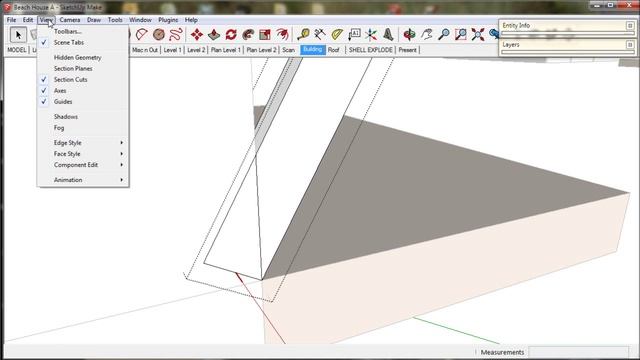This screenshot has height=360, width=640.
Task: Click the Zoom Extents tool
Action: tap(478, 35)
